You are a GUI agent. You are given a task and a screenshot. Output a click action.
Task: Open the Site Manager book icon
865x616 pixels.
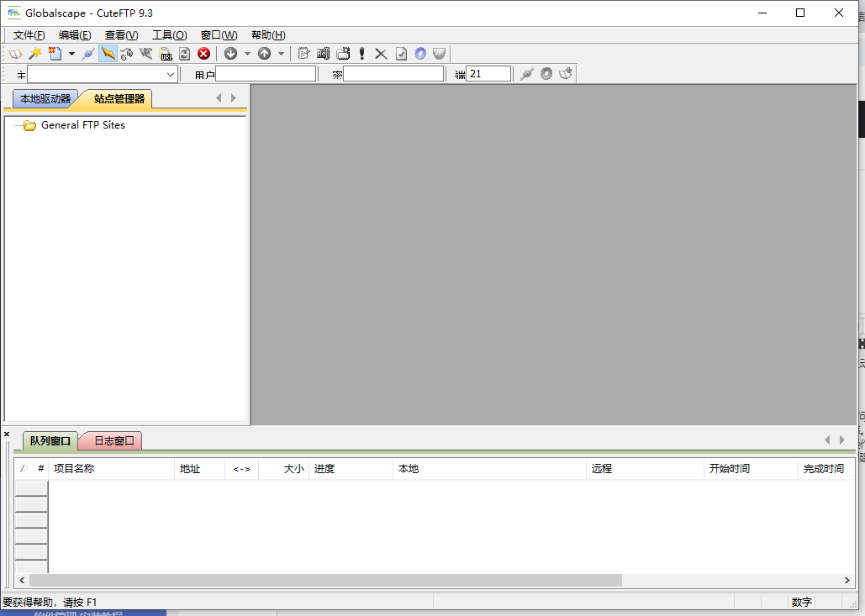(15, 54)
